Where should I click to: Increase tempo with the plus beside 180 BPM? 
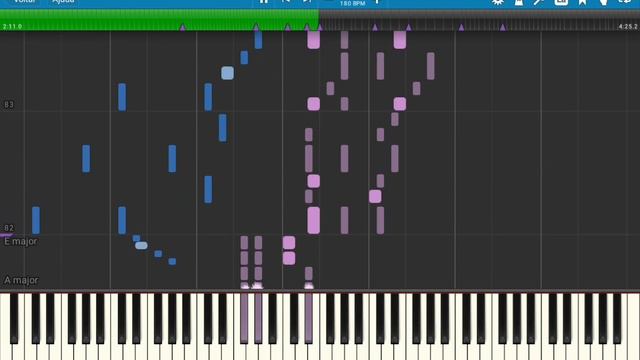click(x=377, y=2)
